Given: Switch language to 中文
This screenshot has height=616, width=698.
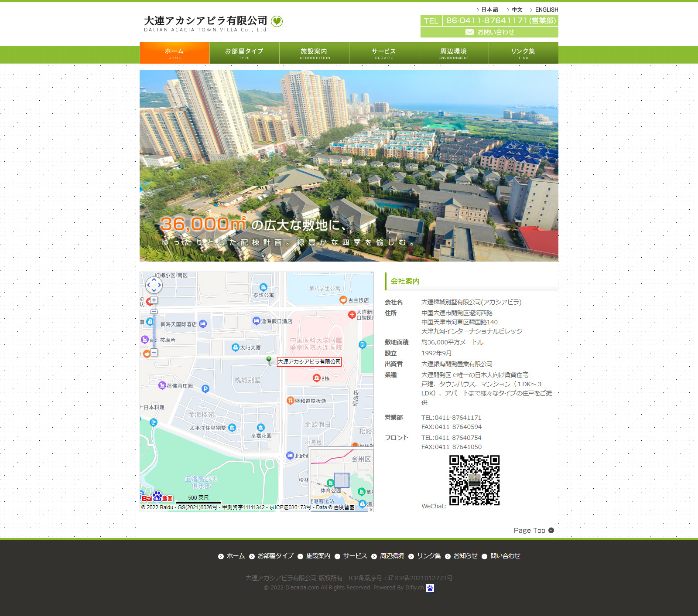Looking at the screenshot, I should tap(517, 10).
